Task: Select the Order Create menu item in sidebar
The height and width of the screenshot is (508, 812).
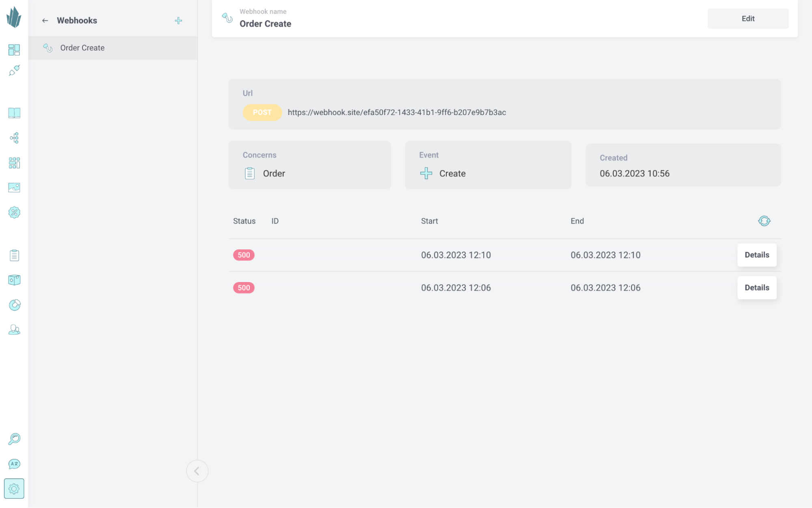Action: tap(113, 48)
